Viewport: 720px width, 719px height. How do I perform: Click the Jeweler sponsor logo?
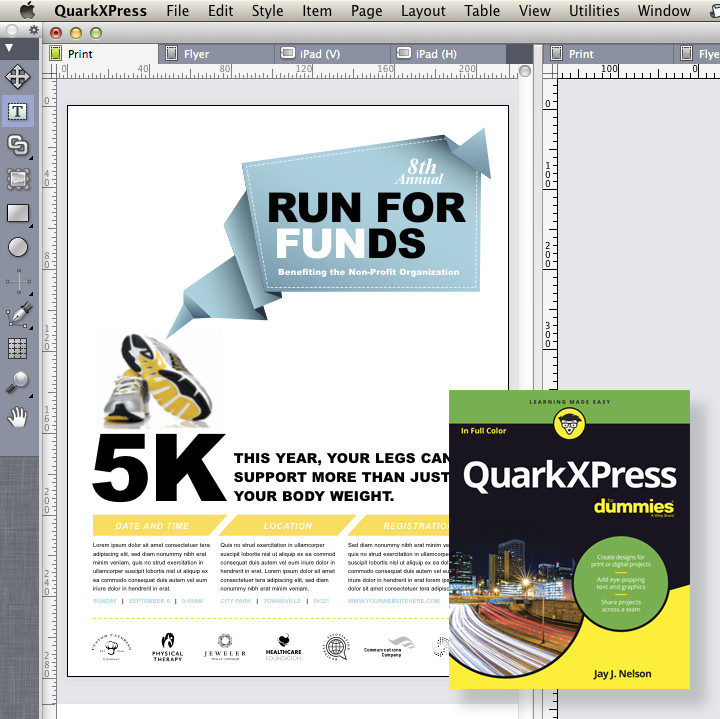pyautogui.click(x=225, y=647)
